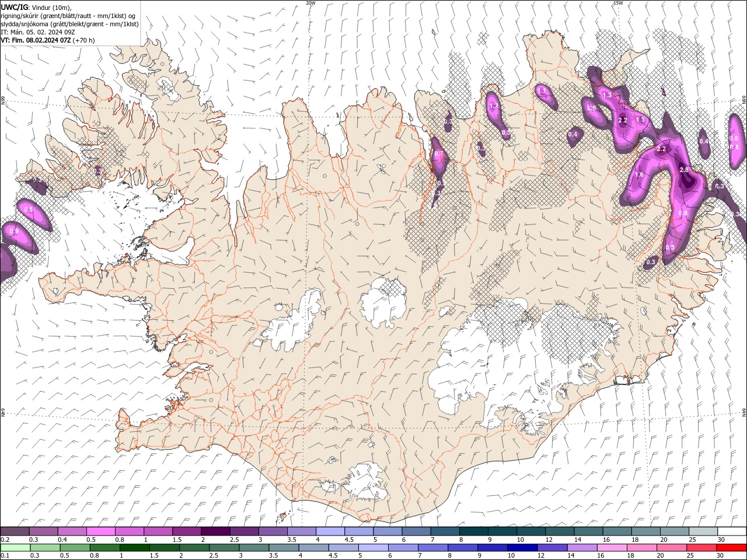
Task: Click the '14' label in the bottom legend row
Action: tap(570, 556)
